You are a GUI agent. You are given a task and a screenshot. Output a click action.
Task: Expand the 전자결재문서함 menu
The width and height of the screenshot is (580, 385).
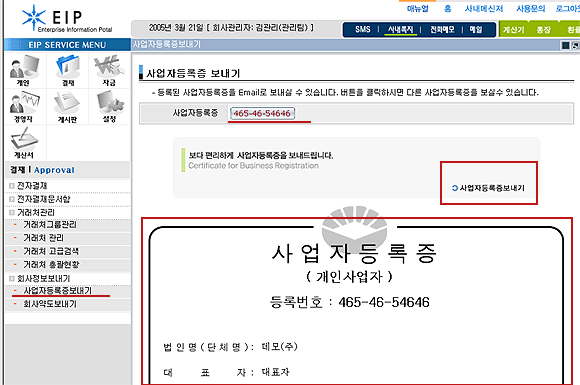click(x=43, y=199)
